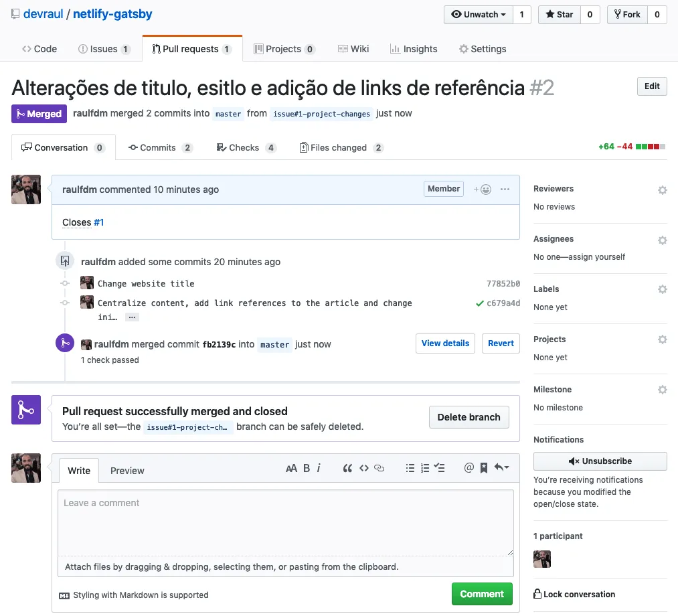Image resolution: width=678 pixels, height=616 pixels.
Task: Switch to the Files changed tab
Action: (341, 147)
